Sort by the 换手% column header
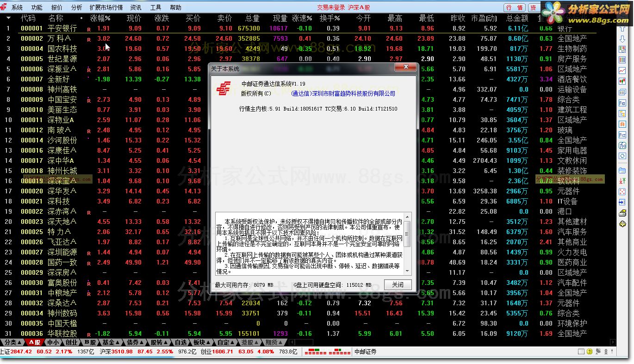This screenshot has height=364, width=634. tap(330, 18)
